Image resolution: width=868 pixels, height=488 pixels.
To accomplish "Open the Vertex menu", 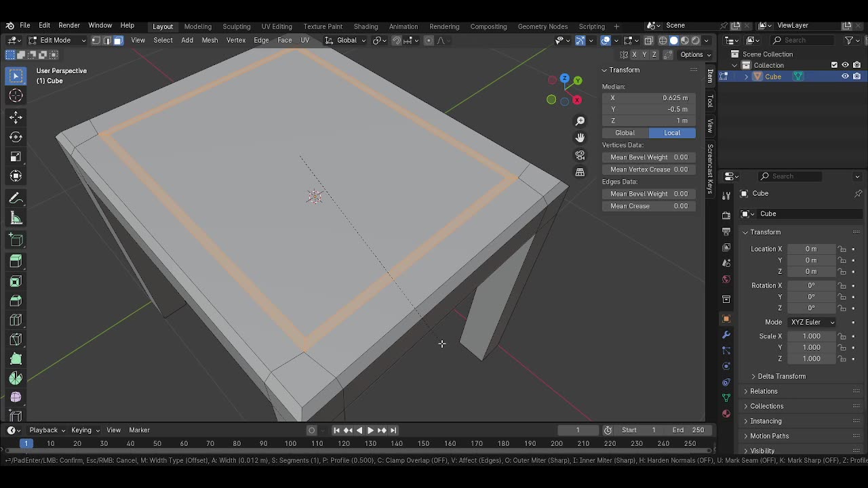I will click(x=236, y=41).
